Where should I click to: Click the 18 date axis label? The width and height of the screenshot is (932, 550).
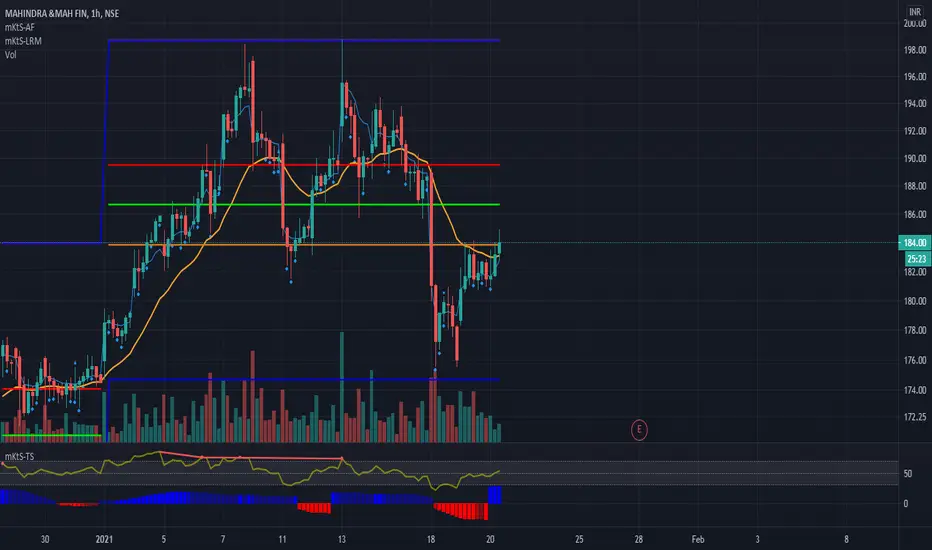pyautogui.click(x=431, y=539)
